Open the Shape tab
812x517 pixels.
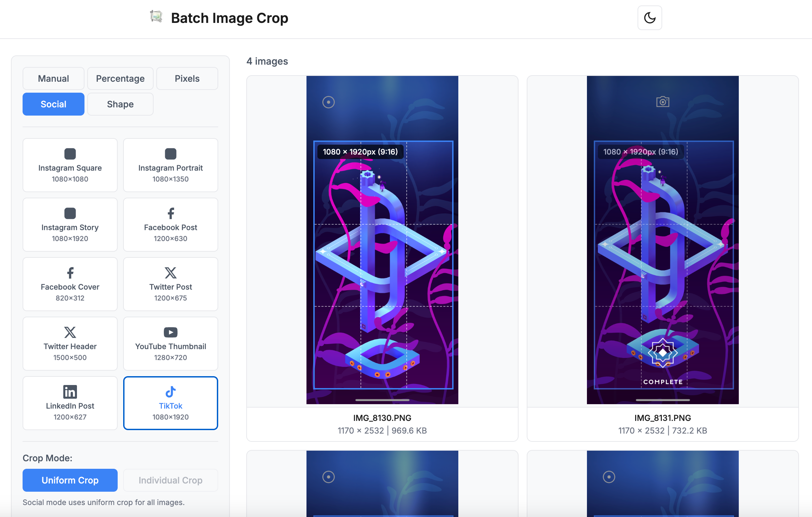coord(120,104)
